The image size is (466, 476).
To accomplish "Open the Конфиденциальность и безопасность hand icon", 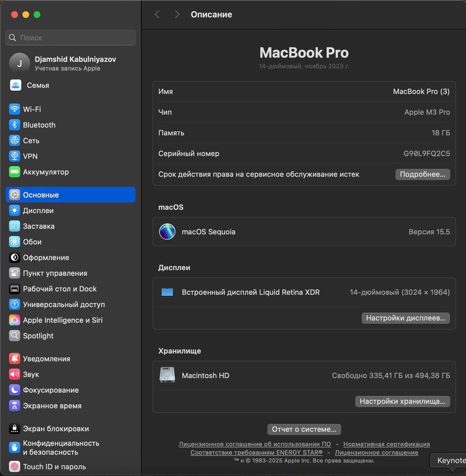I will (x=15, y=447).
